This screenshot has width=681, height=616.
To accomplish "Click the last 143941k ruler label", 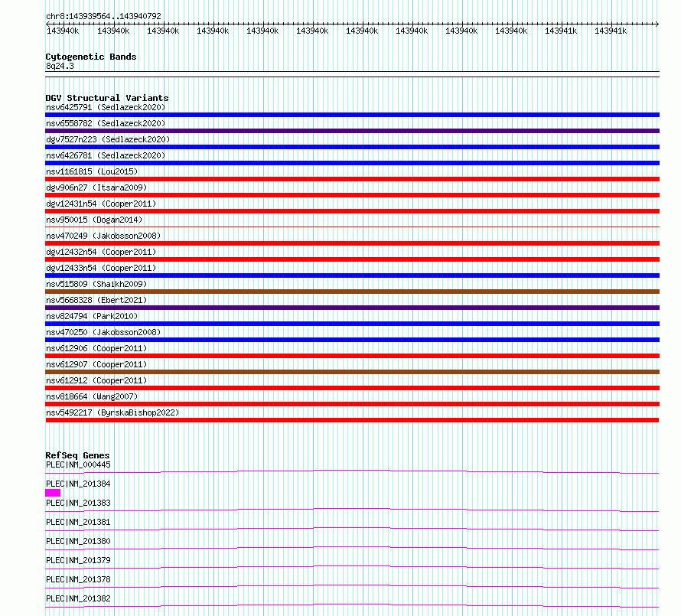I will (611, 31).
